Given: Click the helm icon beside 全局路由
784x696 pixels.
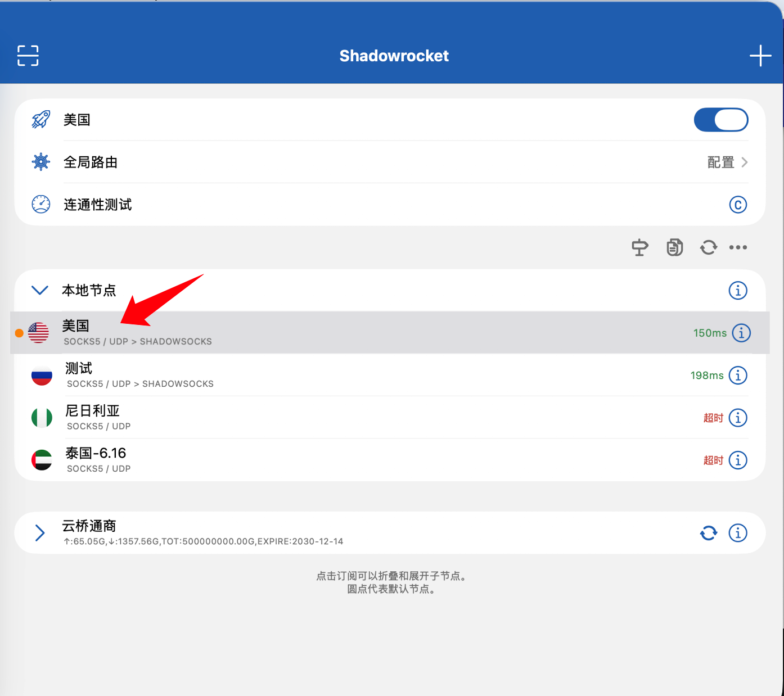Looking at the screenshot, I should pos(41,162).
